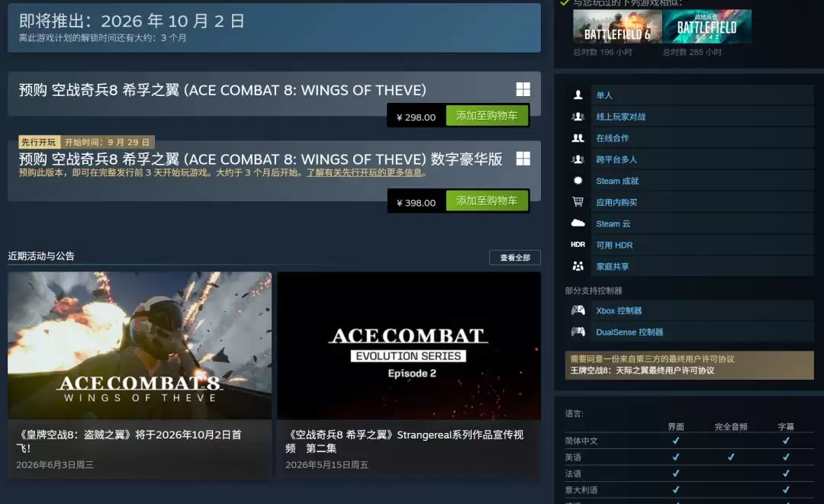The width and height of the screenshot is (824, 504).
Task: Open the Steam 云 link
Action: pyautogui.click(x=613, y=223)
